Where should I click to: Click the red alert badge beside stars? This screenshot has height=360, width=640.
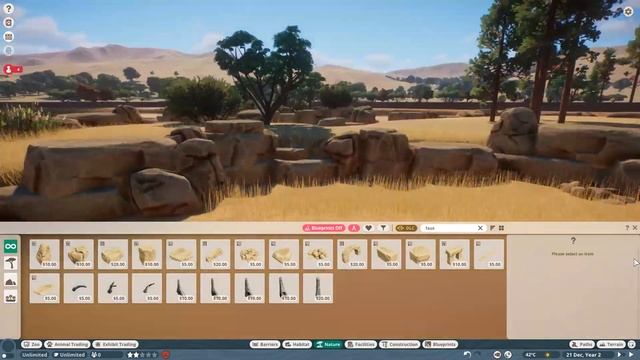165,355
